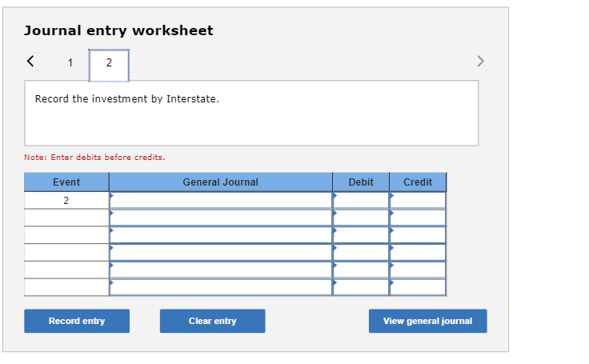Click the Credit column header
The height and width of the screenshot is (364, 589).
[418, 182]
